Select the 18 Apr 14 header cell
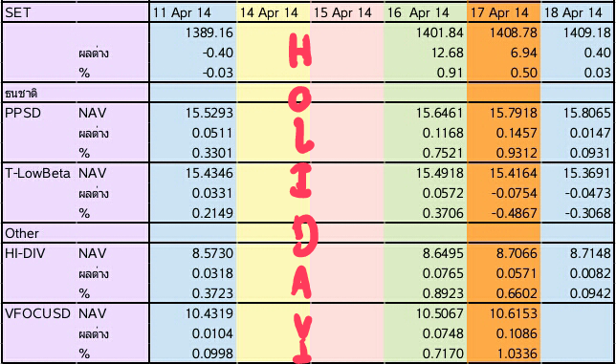616x364 pixels. [577, 12]
